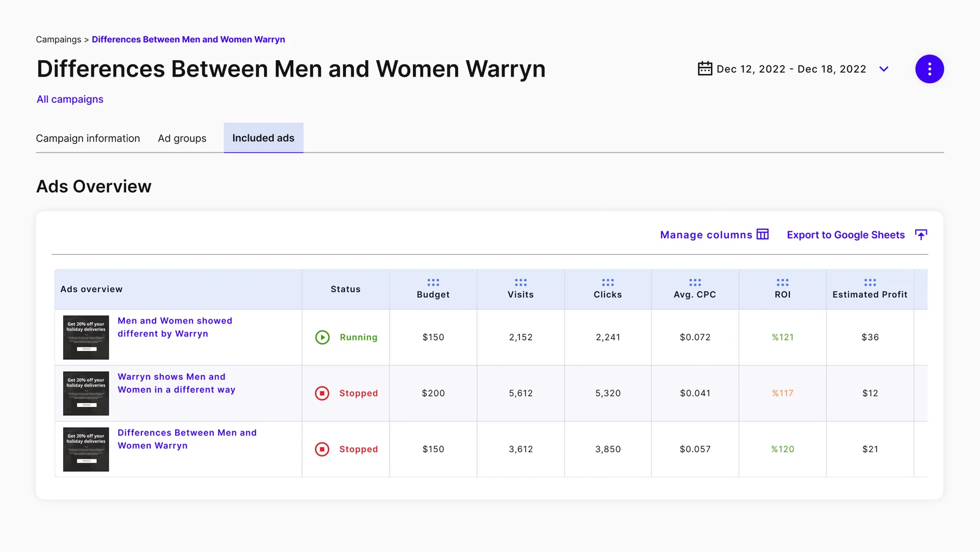Grab the drag handle above Budget column
The image size is (980, 552).
[x=433, y=282]
